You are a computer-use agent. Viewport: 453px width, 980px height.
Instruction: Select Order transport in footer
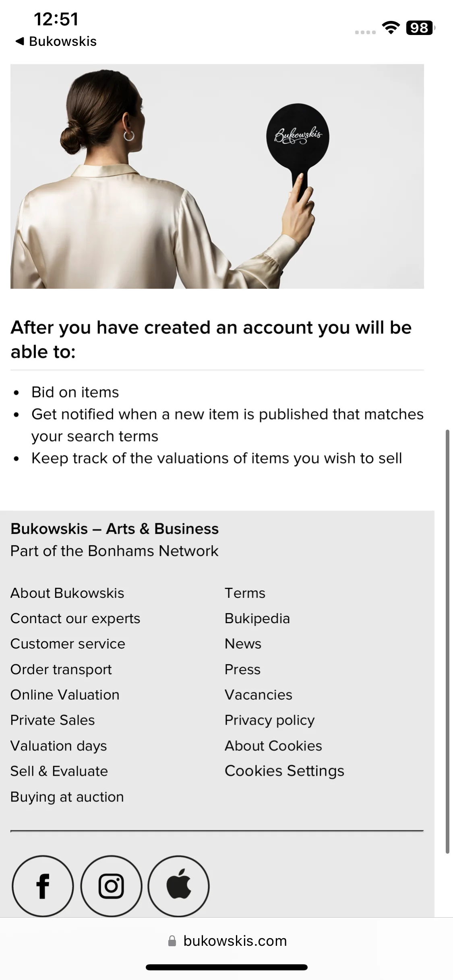point(61,669)
